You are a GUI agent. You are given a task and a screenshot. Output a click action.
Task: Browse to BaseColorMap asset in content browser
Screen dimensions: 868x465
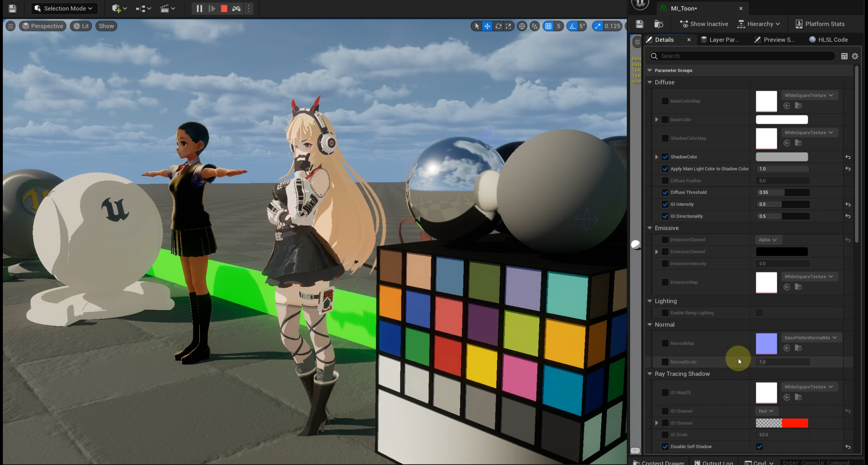798,106
